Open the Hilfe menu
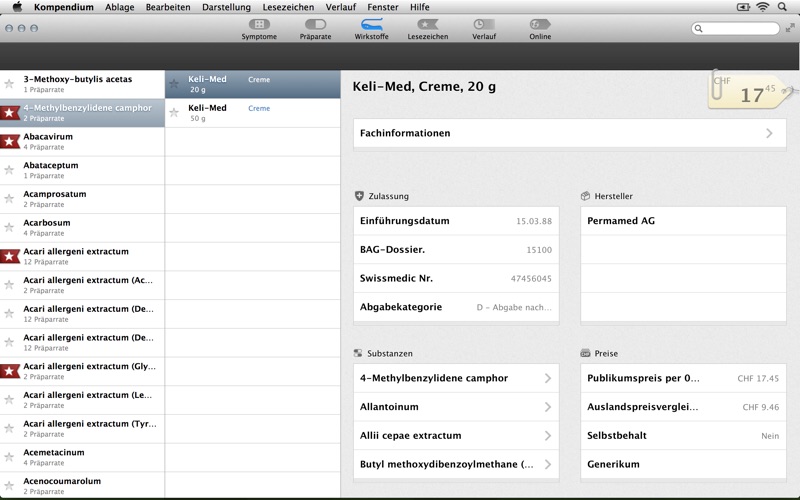This screenshot has width=800, height=500. 420,7
